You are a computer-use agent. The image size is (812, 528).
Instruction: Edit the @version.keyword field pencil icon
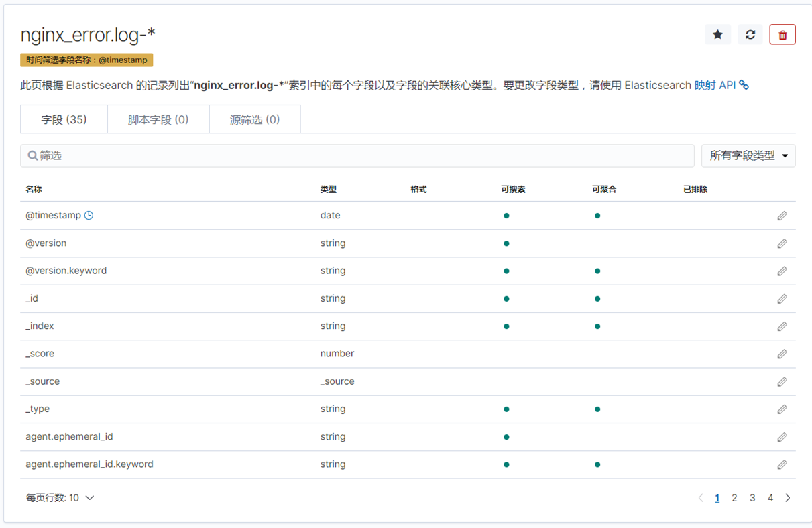tap(782, 271)
